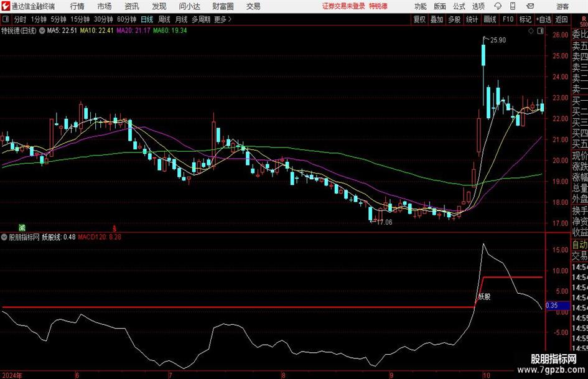This screenshot has height=379, width=588.
Task: Switch to the 5分钟 period
Action: point(58,19)
